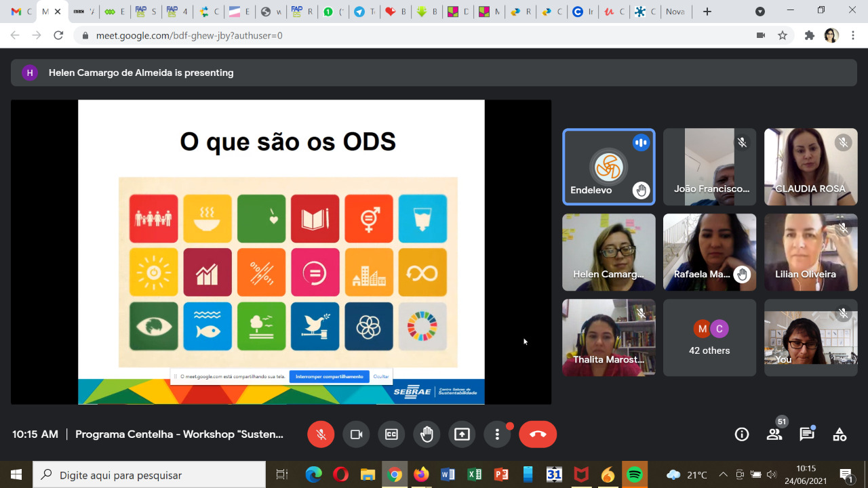
Task: Open Word from the taskbar
Action: (448, 474)
